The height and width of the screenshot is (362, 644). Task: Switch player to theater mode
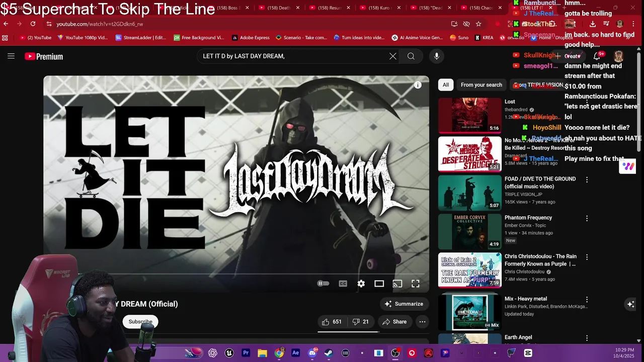click(379, 284)
